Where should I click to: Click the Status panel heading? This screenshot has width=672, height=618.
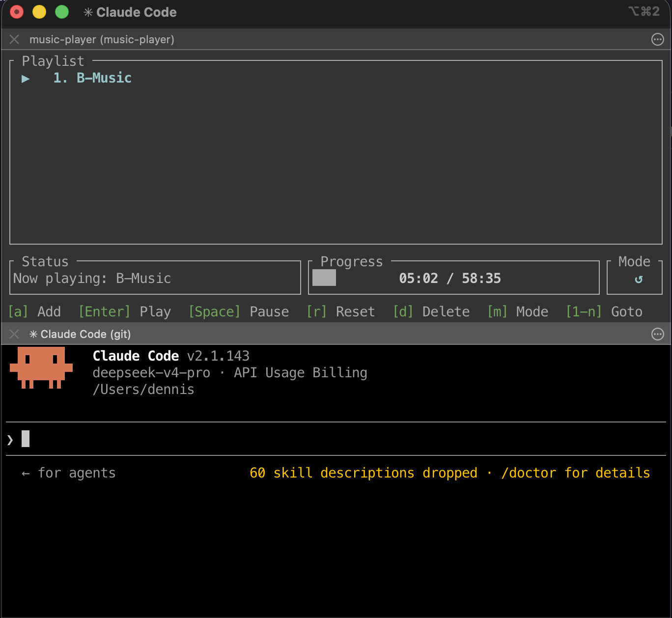tap(45, 261)
